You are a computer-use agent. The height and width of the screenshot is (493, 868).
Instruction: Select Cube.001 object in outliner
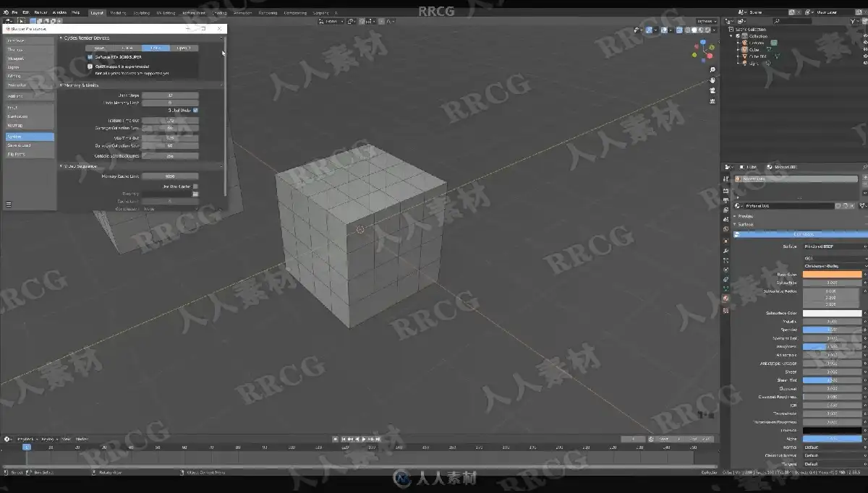(x=757, y=56)
